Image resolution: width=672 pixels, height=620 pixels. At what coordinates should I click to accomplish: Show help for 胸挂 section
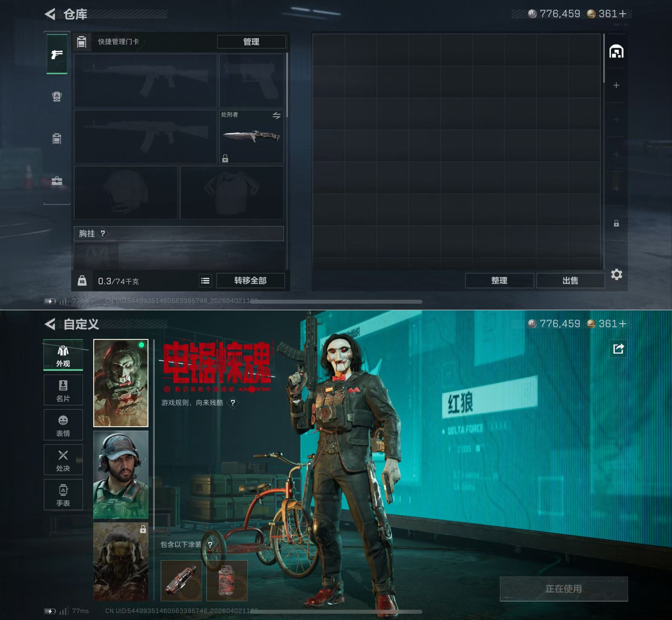(103, 233)
